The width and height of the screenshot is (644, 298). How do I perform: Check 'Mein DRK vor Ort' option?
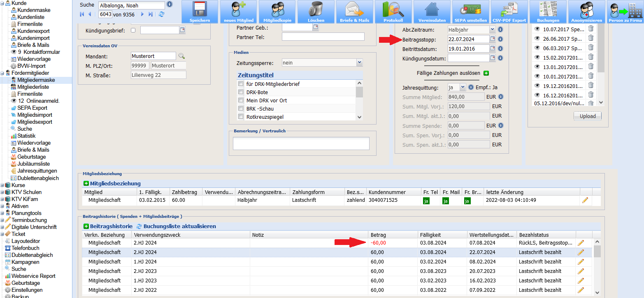point(241,100)
